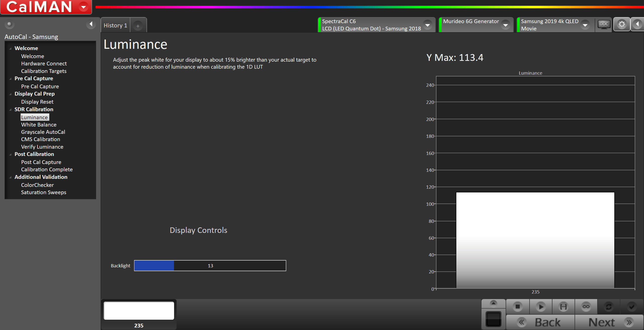Open the settings gear icon
Image resolution: width=644 pixels, height=330 pixels.
point(622,25)
